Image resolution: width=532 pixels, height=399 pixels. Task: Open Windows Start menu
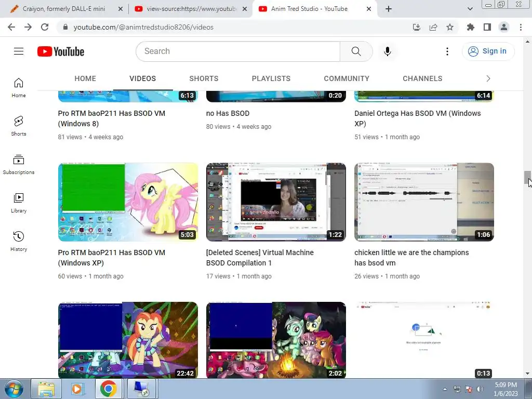pyautogui.click(x=14, y=389)
